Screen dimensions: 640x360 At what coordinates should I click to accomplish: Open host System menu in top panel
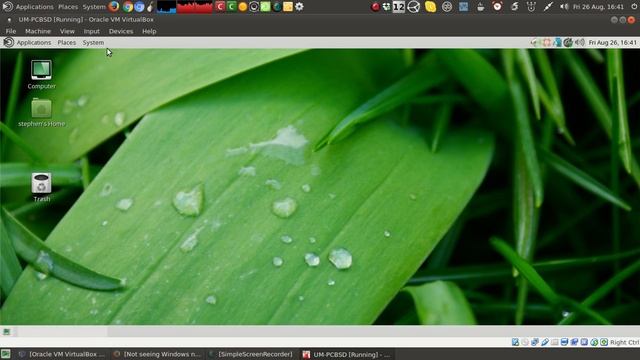tap(94, 7)
